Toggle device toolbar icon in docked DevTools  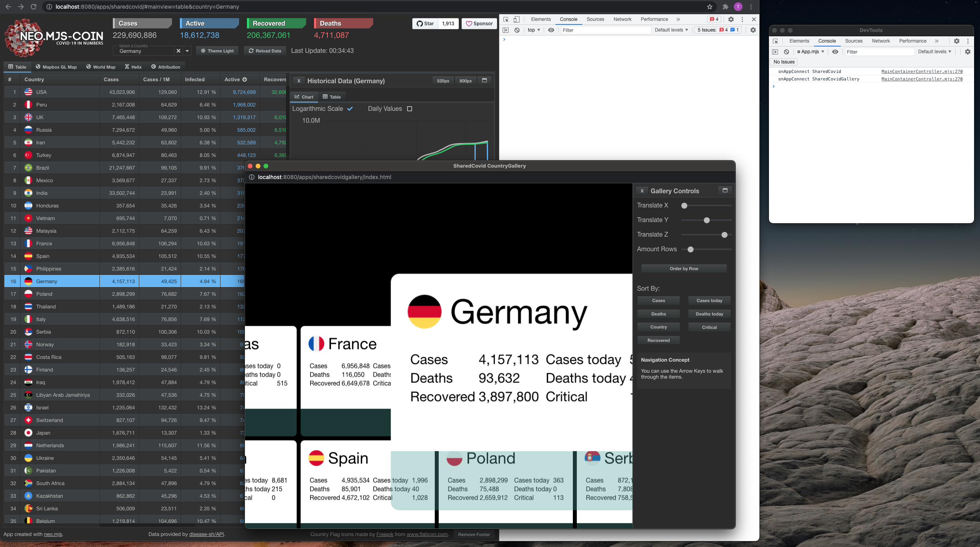click(x=516, y=19)
